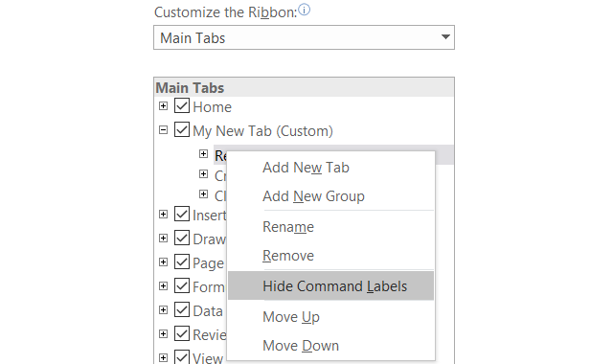This screenshot has width=613, height=364.
Task: Expand the Draw tab plus icon
Action: tap(164, 239)
